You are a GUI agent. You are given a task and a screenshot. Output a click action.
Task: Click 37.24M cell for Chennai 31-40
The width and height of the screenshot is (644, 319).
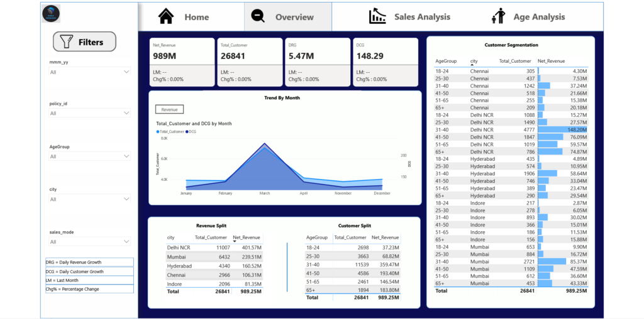[563, 85]
